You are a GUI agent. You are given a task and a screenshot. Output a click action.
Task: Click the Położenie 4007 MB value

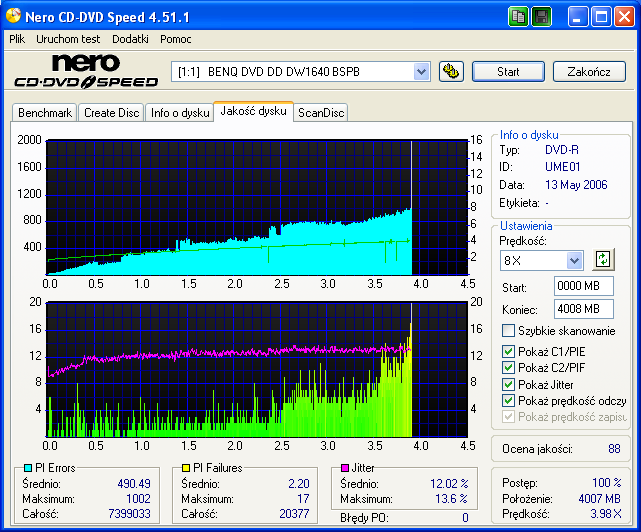pos(599,499)
